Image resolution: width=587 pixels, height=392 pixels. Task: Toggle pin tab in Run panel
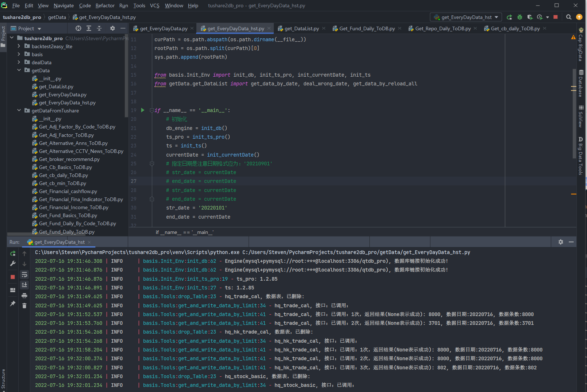[x=13, y=304]
